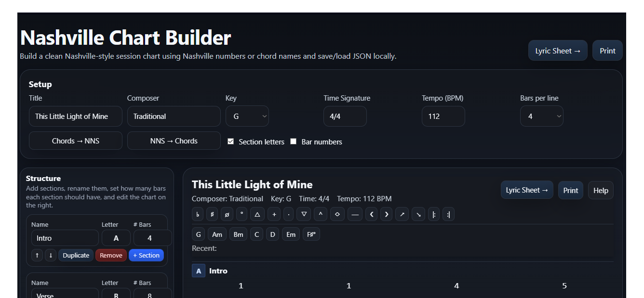Insert the sharp symbol
The height and width of the screenshot is (298, 644).
pyautogui.click(x=212, y=214)
